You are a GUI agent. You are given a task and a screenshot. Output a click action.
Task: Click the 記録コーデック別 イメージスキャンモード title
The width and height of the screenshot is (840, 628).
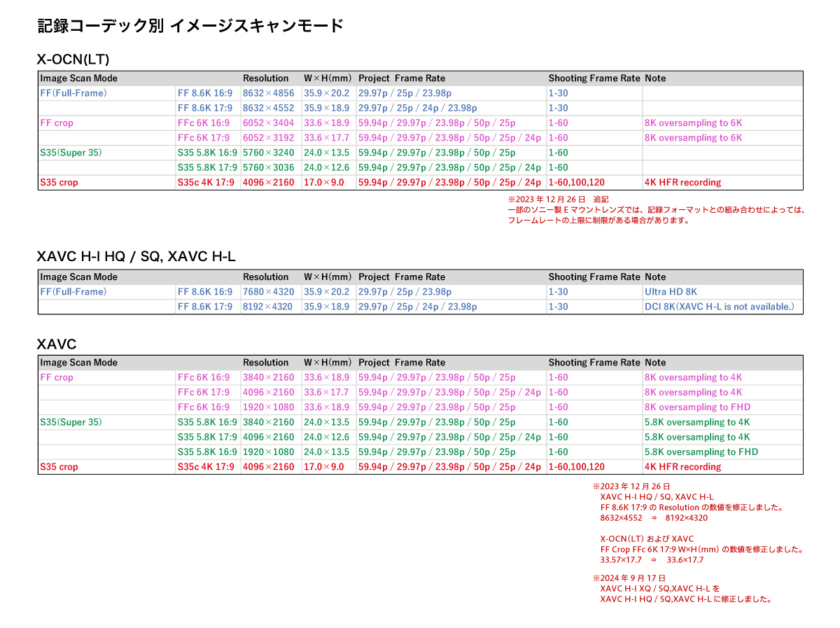coord(190,27)
